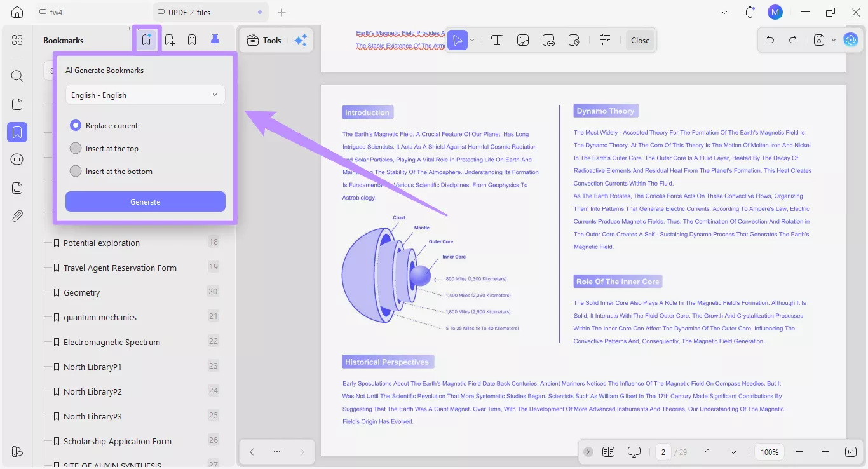This screenshot has height=469, width=868.
Task: Select the Text tool in the toolbar
Action: point(498,40)
